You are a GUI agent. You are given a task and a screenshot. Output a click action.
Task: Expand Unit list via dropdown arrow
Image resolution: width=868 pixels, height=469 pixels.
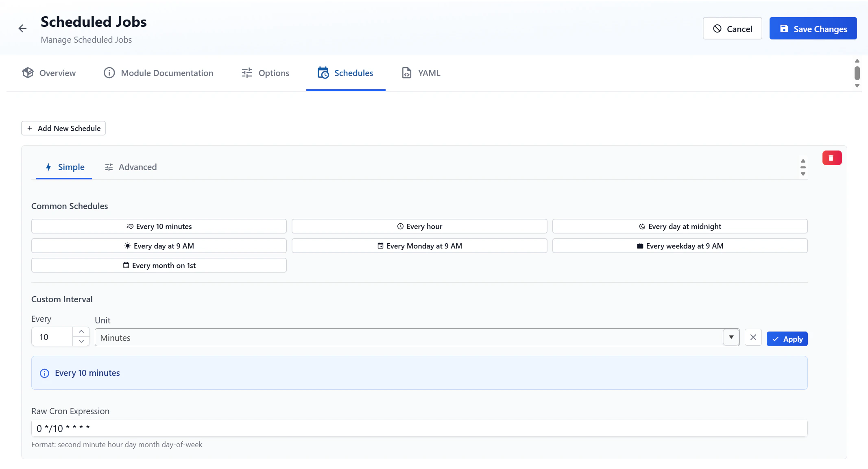click(x=731, y=337)
